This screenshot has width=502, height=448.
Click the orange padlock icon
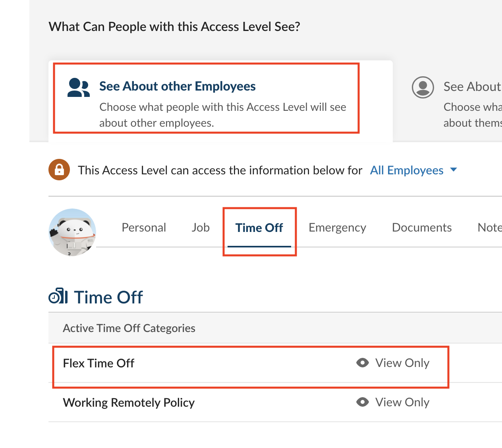click(x=59, y=170)
